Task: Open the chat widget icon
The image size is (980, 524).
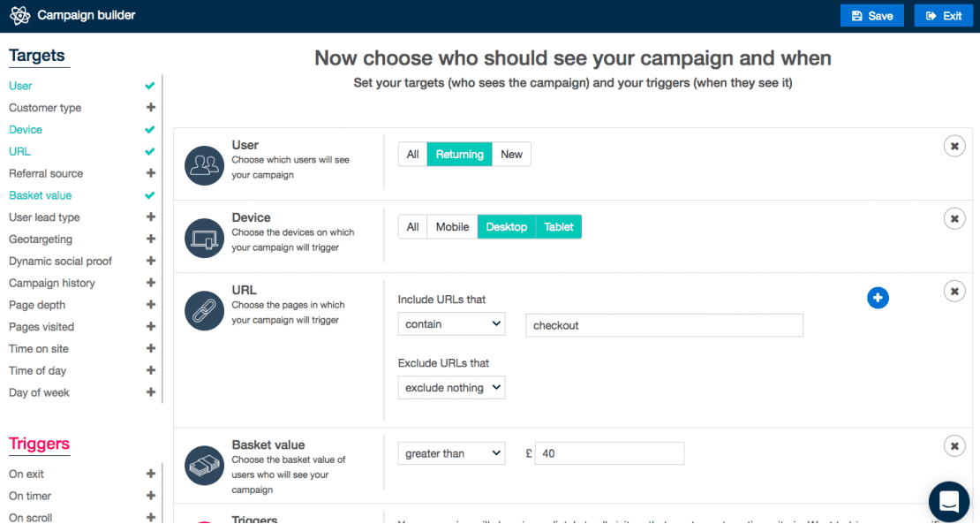Action: (x=949, y=501)
